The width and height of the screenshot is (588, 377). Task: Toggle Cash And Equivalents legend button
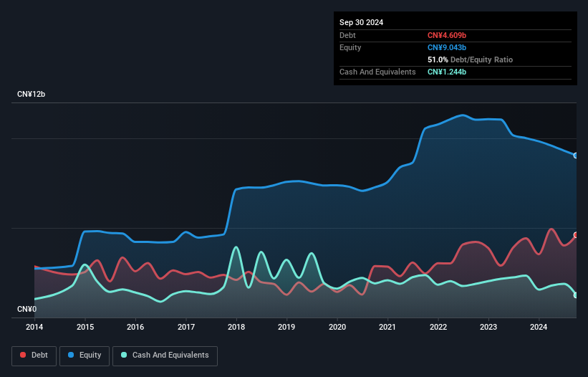pos(165,355)
